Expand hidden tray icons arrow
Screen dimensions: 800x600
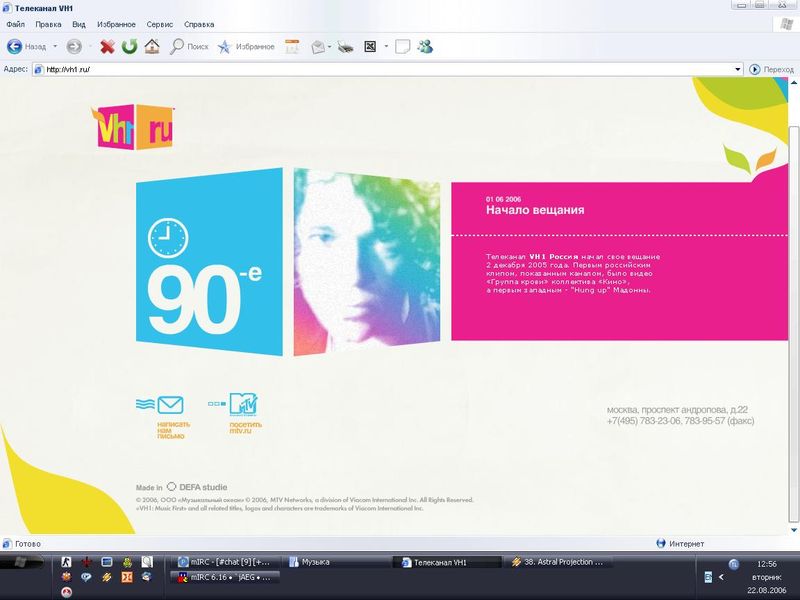721,577
